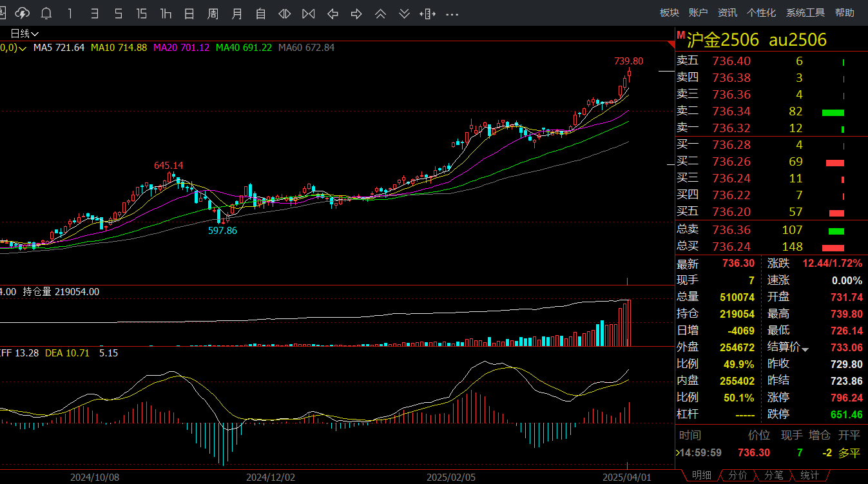The width and height of the screenshot is (868, 484).
Task: Click the 739.80 high price label on chart
Action: pyautogui.click(x=628, y=61)
